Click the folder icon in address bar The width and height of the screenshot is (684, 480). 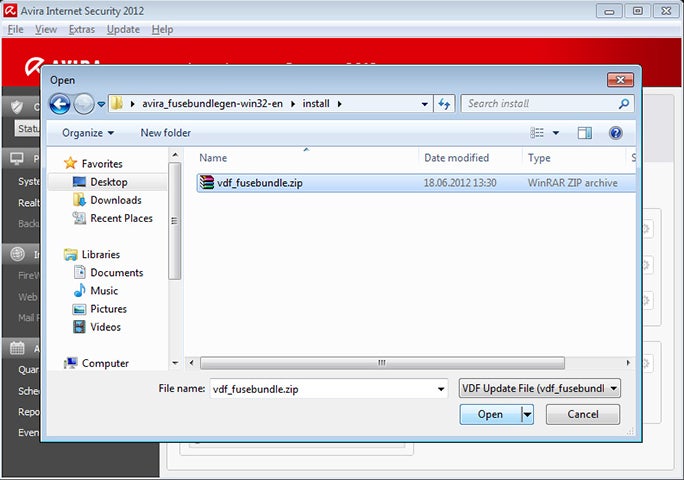tap(116, 103)
